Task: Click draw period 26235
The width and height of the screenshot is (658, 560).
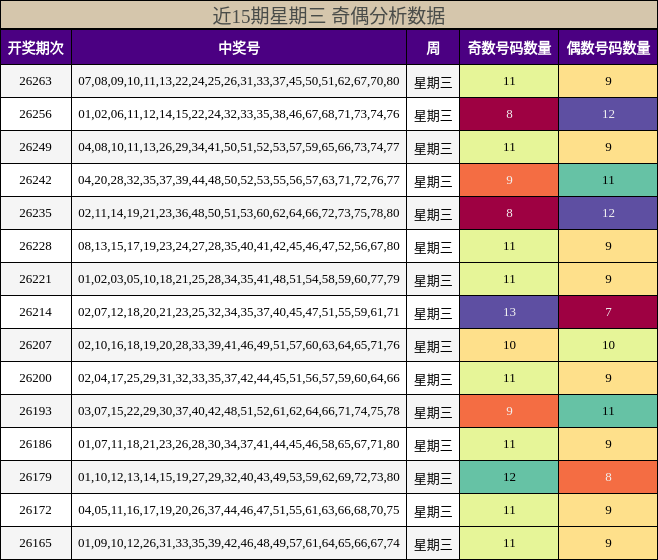Action: pos(36,213)
